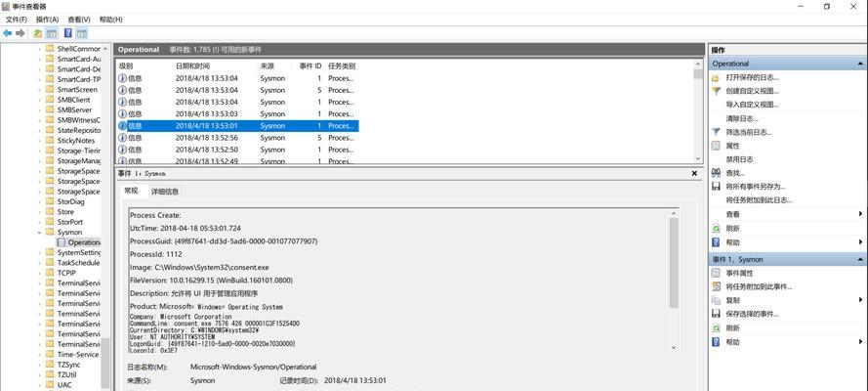
Task: Select the TZSync folder in the tree
Action: click(x=68, y=365)
